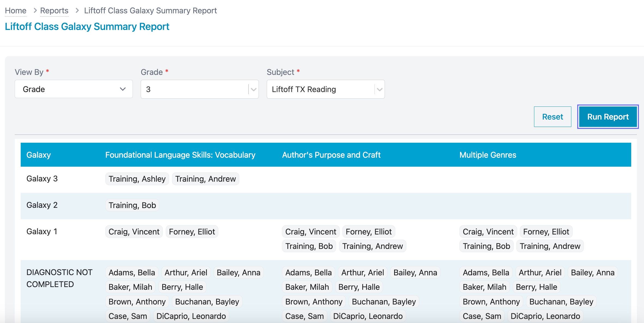The width and height of the screenshot is (644, 323).
Task: Click Training, Bob in Multiple Genres column
Action: 486,246
